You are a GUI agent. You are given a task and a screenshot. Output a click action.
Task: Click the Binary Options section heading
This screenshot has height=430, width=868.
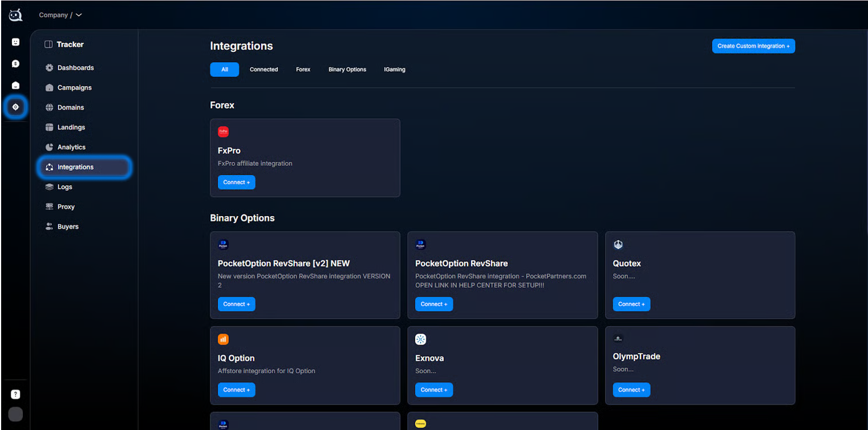[x=242, y=218]
